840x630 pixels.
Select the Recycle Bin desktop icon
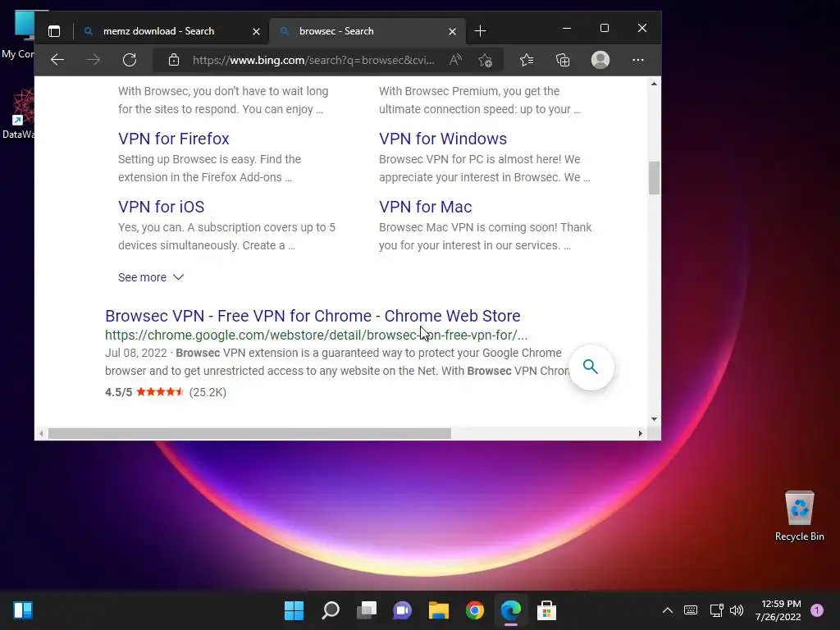(799, 516)
